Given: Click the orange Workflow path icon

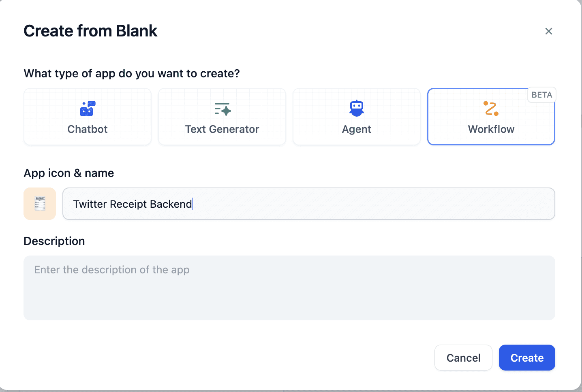Looking at the screenshot, I should (491, 109).
